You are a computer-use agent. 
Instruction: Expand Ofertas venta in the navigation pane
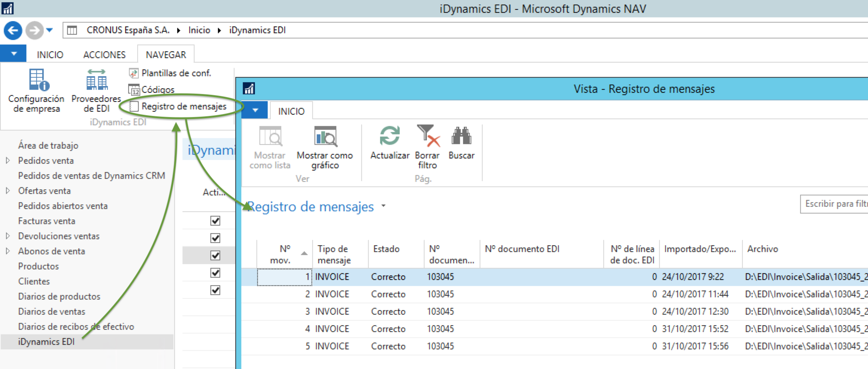click(8, 191)
